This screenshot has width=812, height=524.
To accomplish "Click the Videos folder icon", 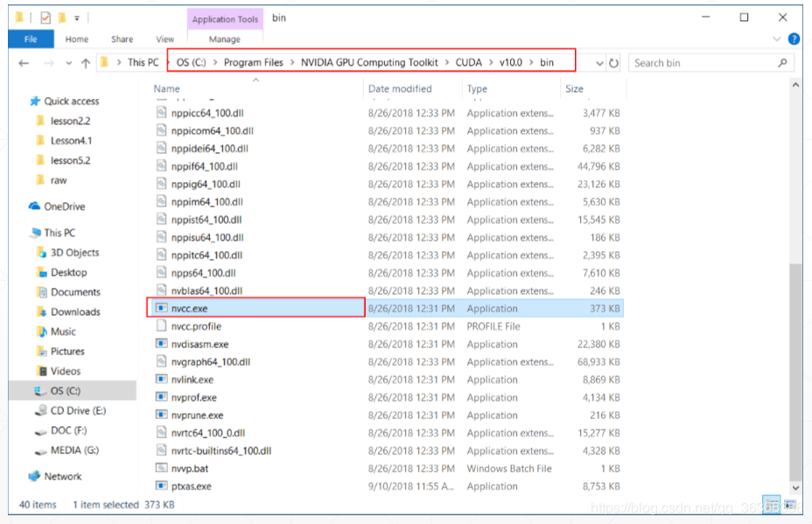I will (41, 371).
